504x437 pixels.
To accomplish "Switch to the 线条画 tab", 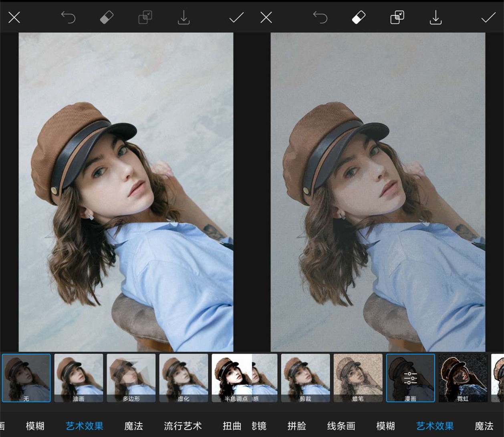I will point(341,426).
